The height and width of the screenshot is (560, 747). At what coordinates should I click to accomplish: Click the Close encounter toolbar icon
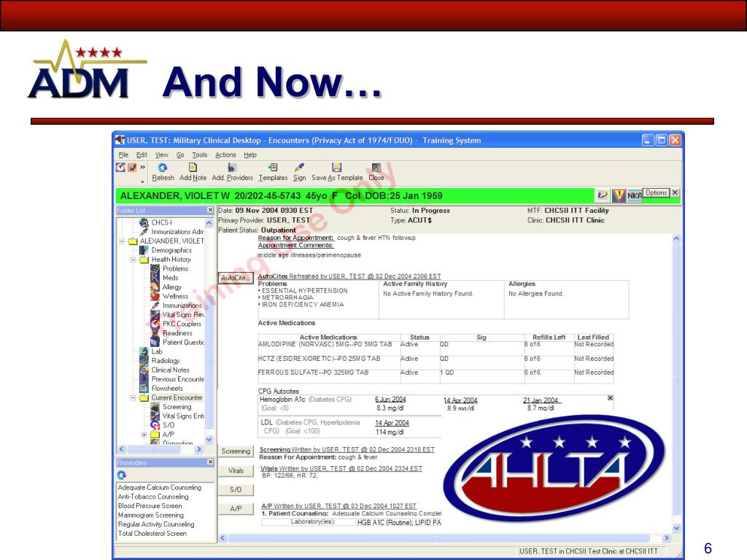[376, 167]
